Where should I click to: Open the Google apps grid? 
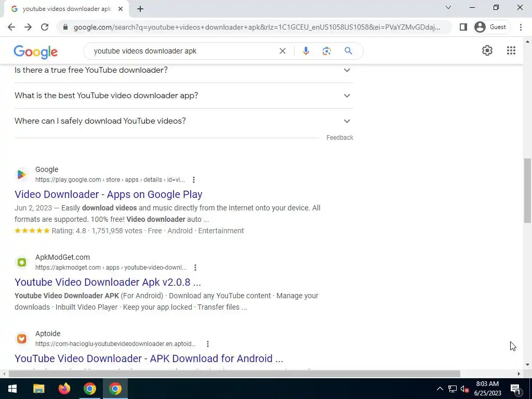(511, 50)
